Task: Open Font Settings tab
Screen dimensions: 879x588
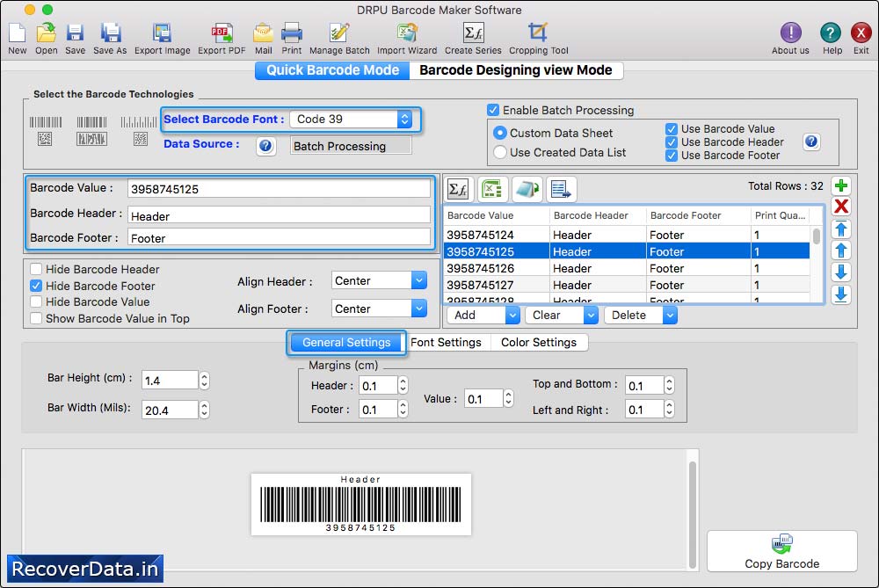Action: point(447,343)
